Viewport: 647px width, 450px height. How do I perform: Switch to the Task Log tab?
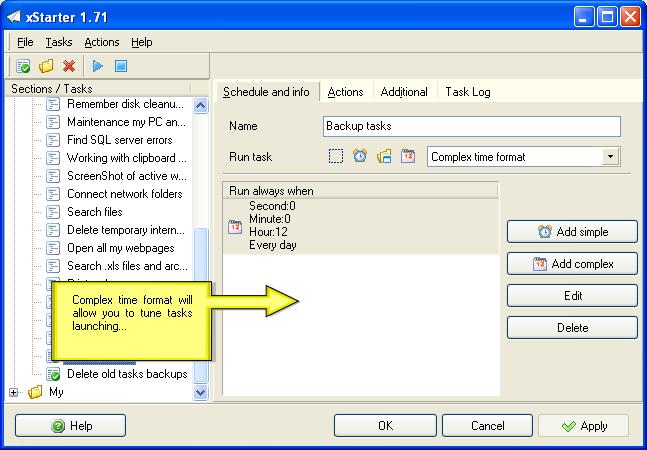coord(468,92)
